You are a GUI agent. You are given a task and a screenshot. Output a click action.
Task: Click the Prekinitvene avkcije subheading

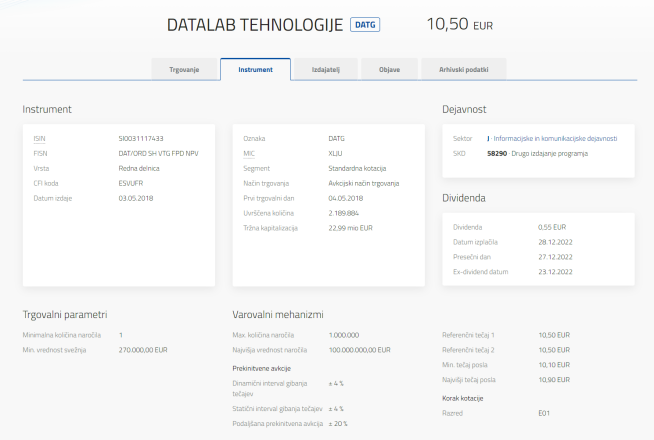[262, 368]
